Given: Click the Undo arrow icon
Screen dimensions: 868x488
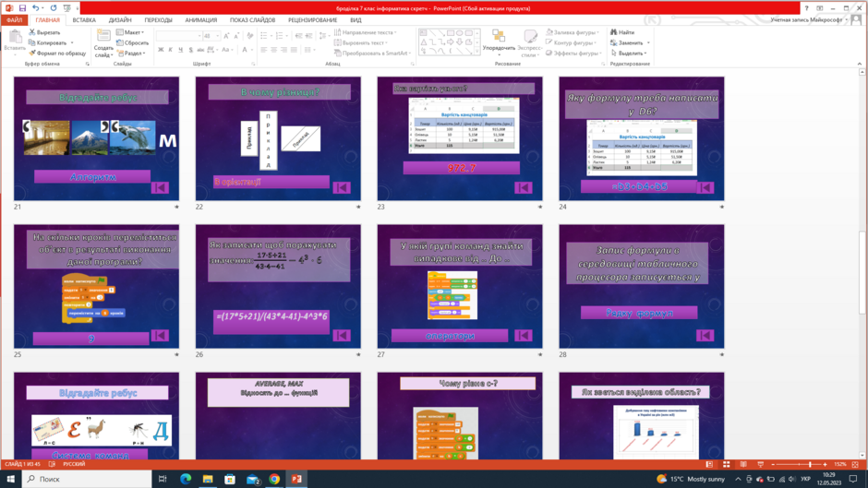Looking at the screenshot, I should pos(35,8).
